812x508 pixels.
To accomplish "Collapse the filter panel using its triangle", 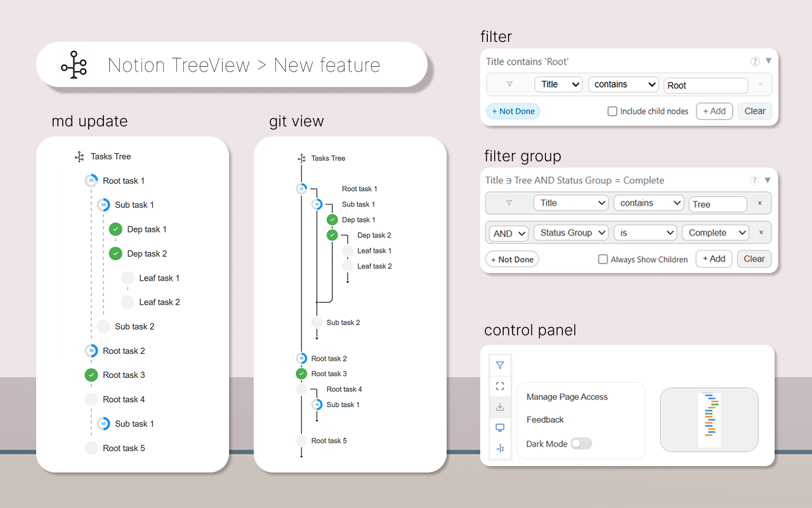I will pos(768,61).
